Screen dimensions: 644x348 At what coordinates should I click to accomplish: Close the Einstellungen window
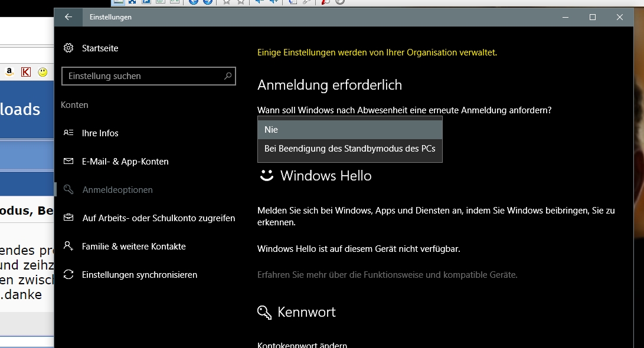point(620,17)
